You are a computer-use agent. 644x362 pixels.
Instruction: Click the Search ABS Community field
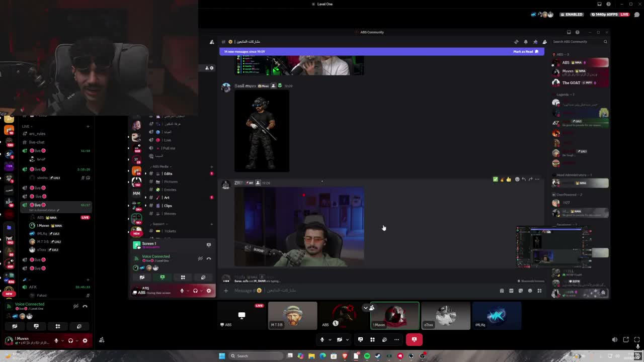click(580, 42)
